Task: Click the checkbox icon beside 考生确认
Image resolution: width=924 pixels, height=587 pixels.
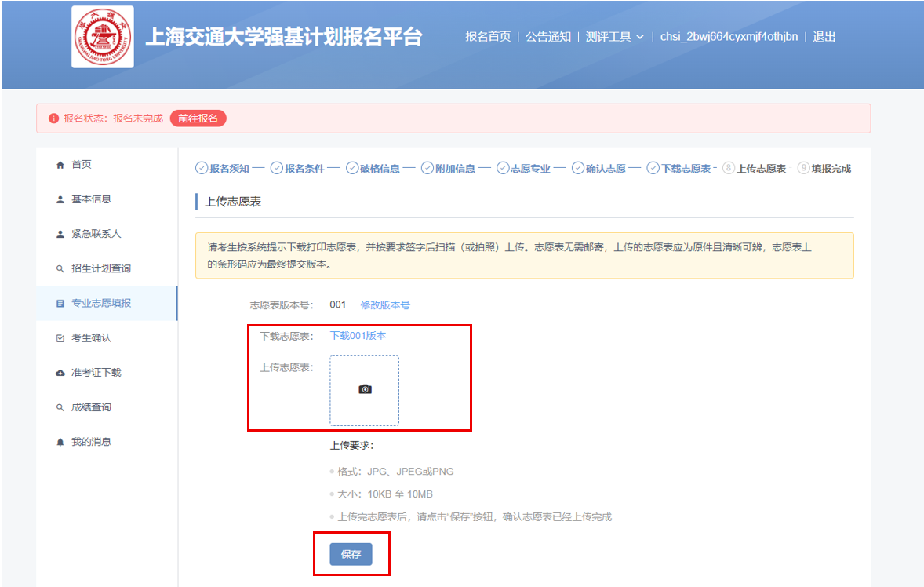Action: click(60, 338)
